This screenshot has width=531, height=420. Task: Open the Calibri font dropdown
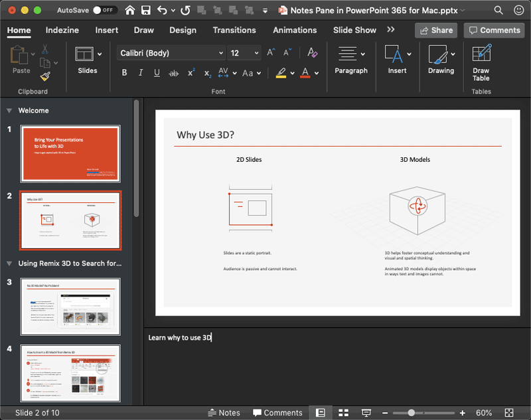(221, 52)
